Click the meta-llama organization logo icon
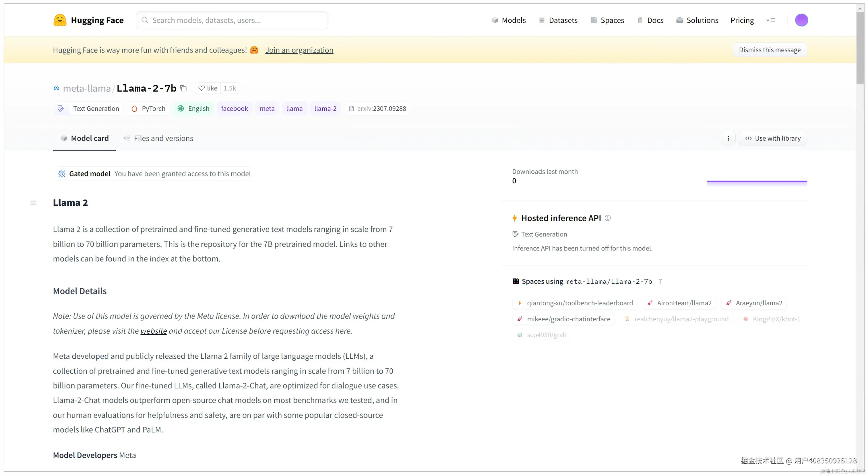The height and width of the screenshot is (476, 868). 56,88
